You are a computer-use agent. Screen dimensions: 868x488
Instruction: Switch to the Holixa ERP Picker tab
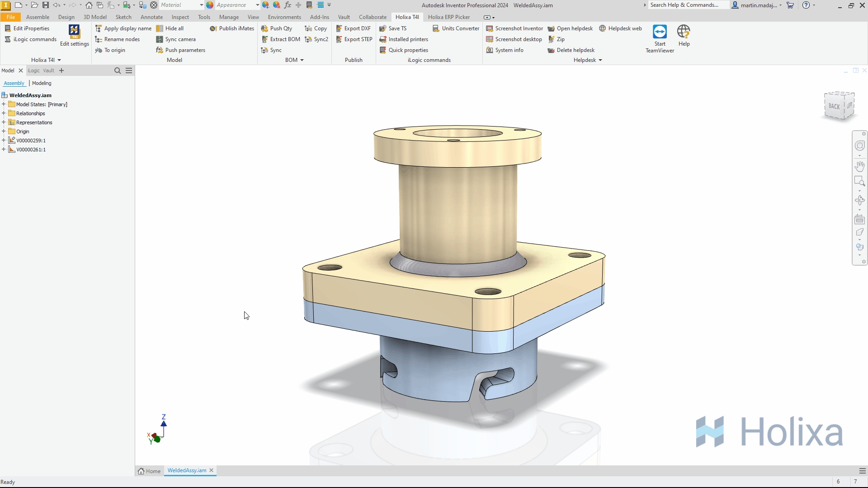pos(448,17)
